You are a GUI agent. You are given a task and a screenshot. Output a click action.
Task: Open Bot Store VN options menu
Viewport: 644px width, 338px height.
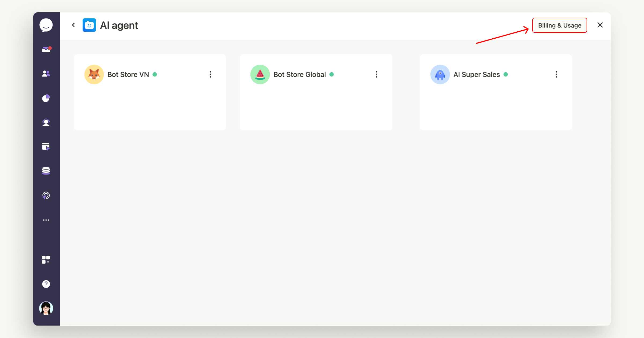pos(210,75)
